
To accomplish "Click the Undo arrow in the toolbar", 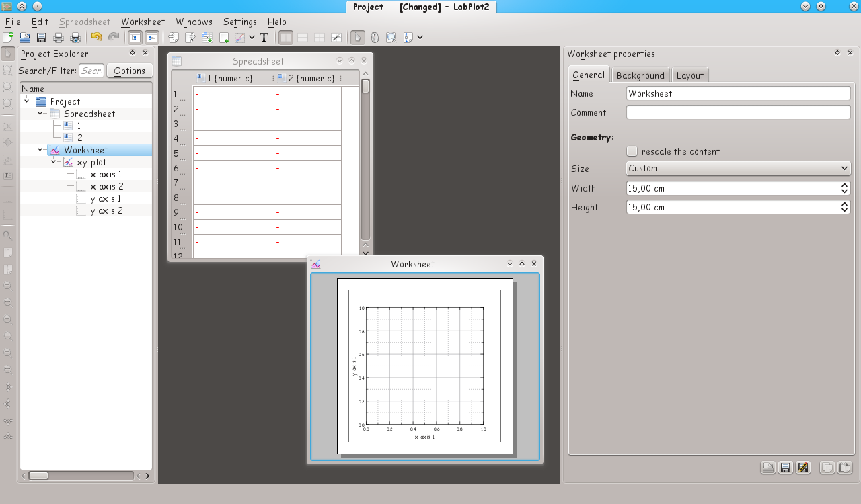I will pos(97,38).
